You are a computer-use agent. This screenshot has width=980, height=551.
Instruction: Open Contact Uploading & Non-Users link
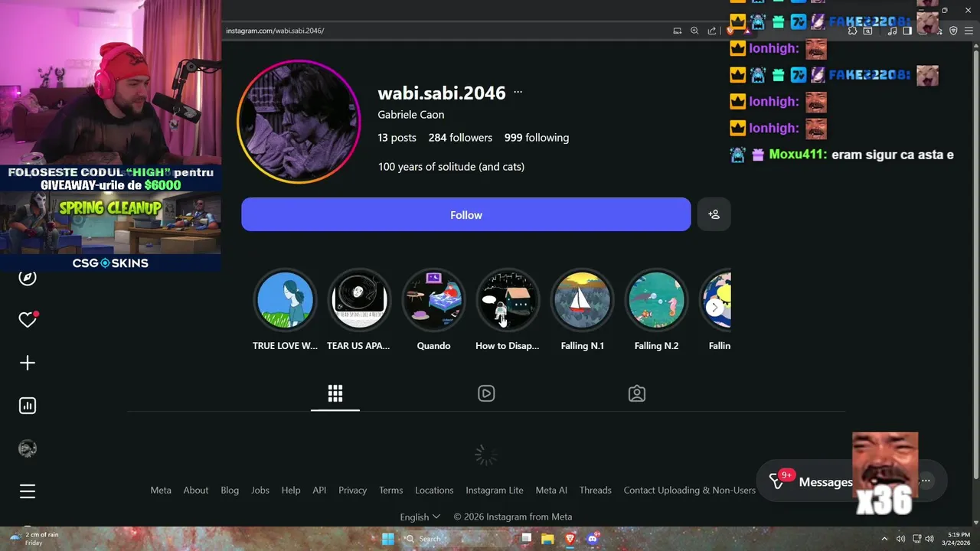[690, 490]
